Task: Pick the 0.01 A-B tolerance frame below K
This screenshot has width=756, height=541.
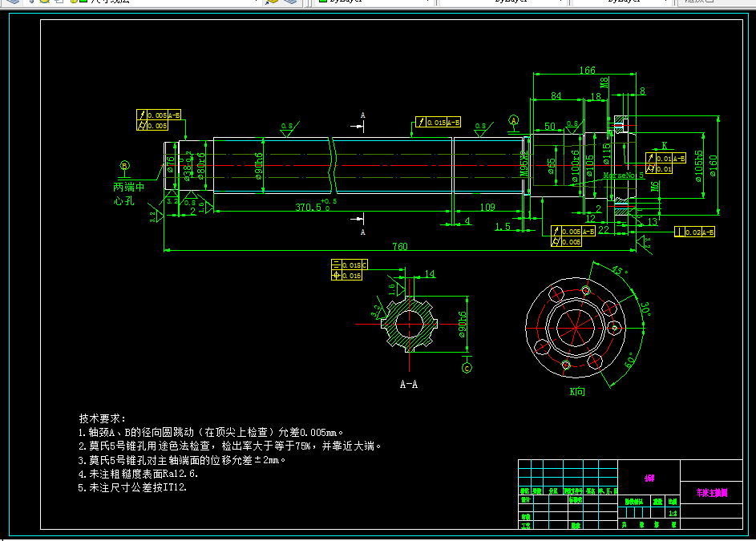Action: [666, 158]
